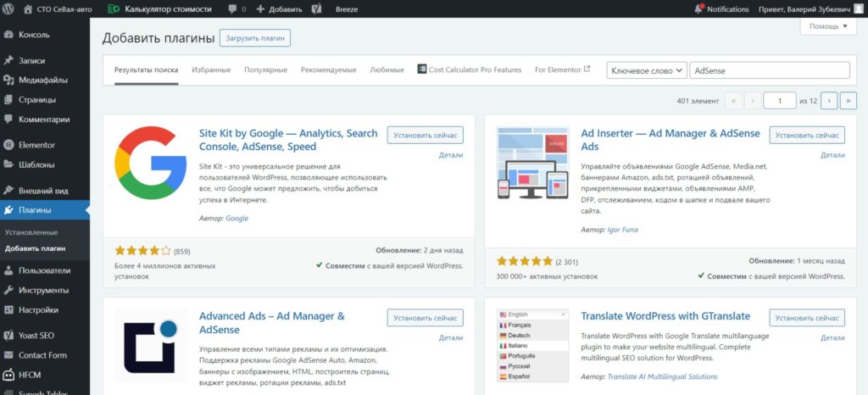This screenshot has height=395, width=868.
Task: Switch to the Избранные tab
Action: click(x=211, y=70)
